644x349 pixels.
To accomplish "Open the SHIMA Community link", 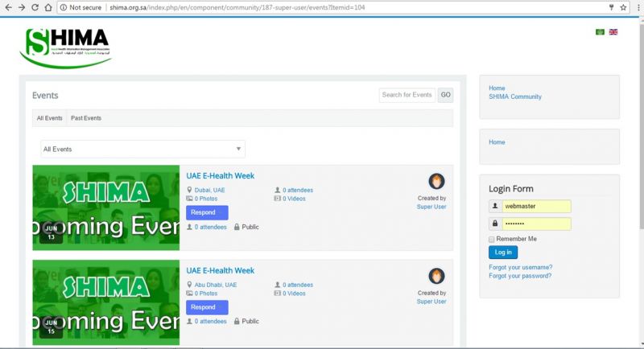I will 515,96.
